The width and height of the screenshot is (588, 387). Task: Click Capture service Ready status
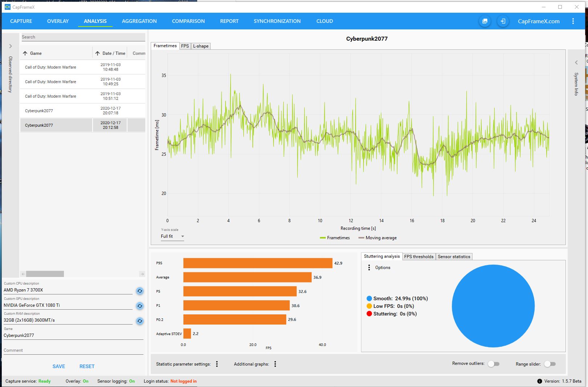click(x=44, y=381)
